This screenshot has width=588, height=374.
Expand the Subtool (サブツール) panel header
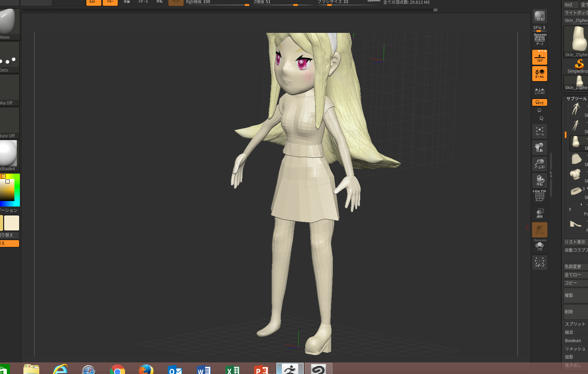pyautogui.click(x=576, y=98)
